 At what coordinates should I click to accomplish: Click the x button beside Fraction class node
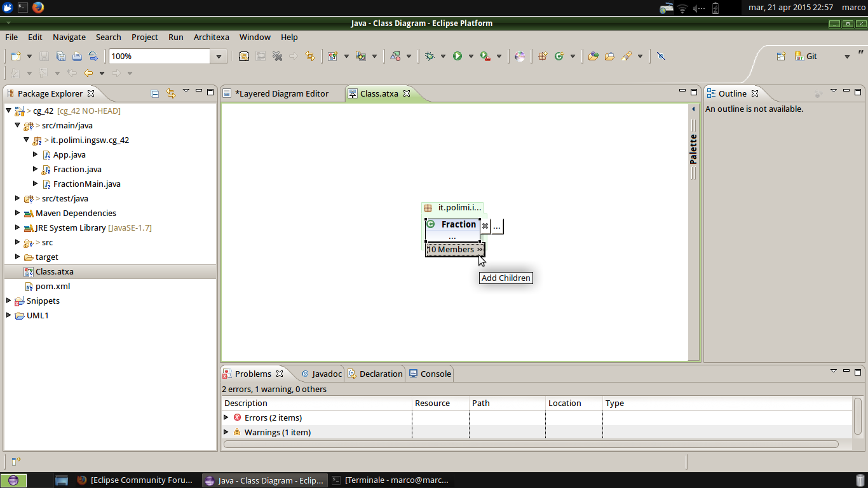point(485,226)
